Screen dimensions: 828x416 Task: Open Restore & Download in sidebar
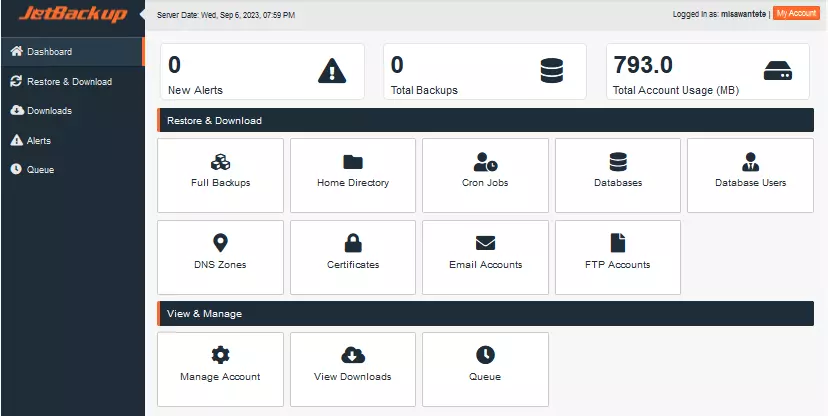[69, 81]
